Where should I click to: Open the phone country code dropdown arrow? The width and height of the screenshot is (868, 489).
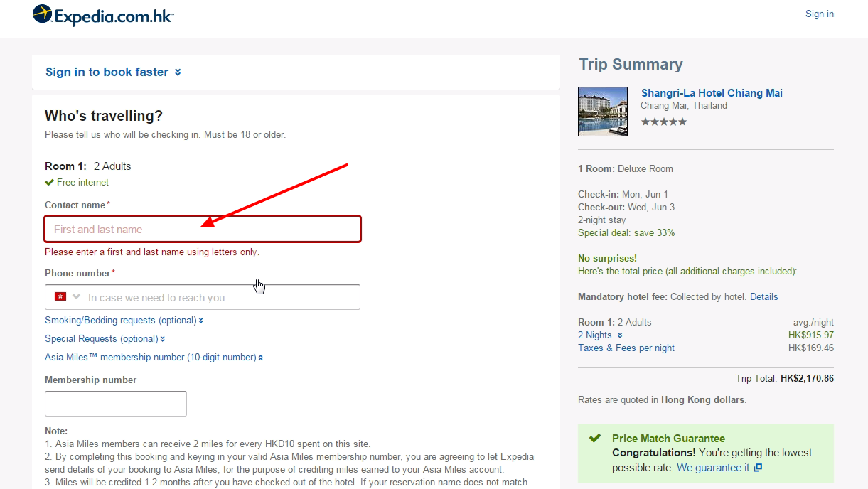click(76, 296)
